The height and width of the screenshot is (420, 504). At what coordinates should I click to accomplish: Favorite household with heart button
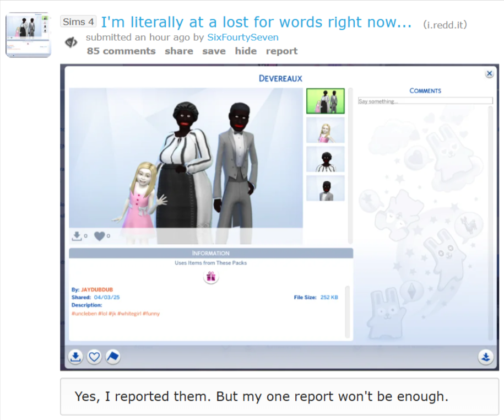tap(94, 357)
